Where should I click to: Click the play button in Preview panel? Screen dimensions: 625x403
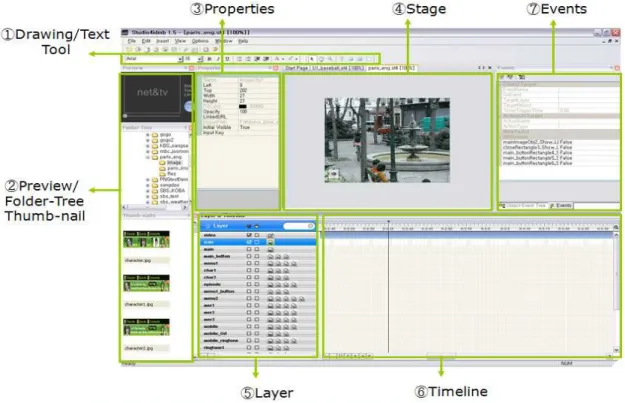188,106
